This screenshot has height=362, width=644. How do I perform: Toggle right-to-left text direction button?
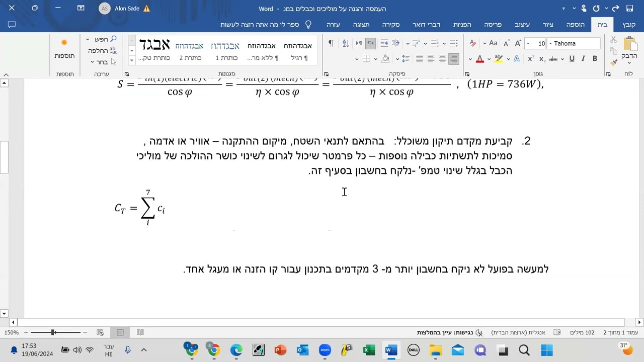pos(370,43)
